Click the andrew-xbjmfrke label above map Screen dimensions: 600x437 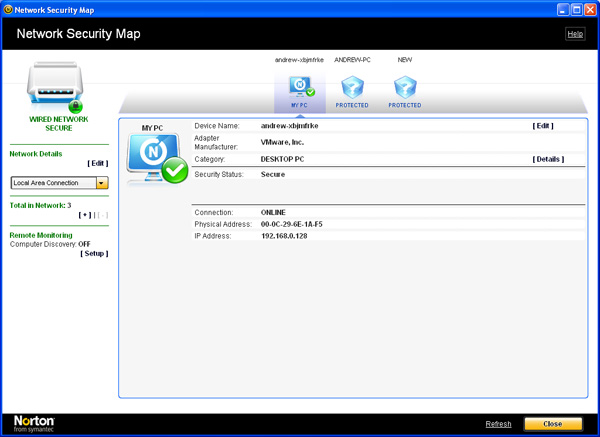point(299,60)
